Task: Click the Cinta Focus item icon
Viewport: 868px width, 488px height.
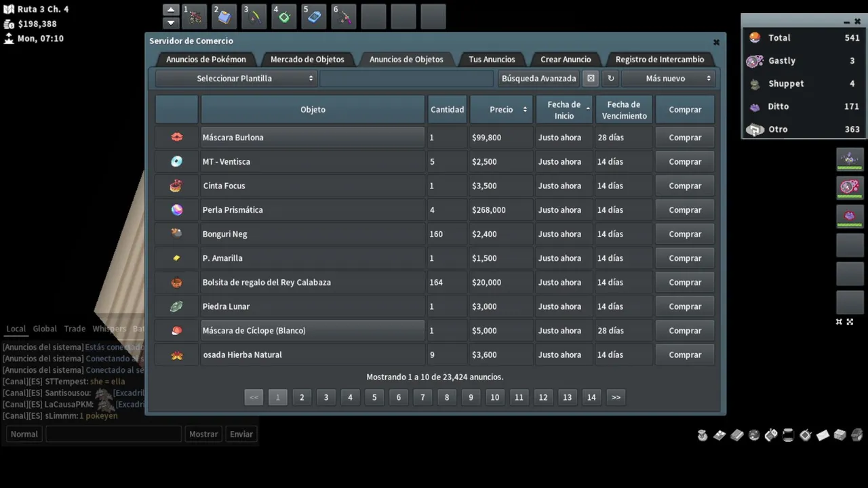Action: [177, 185]
